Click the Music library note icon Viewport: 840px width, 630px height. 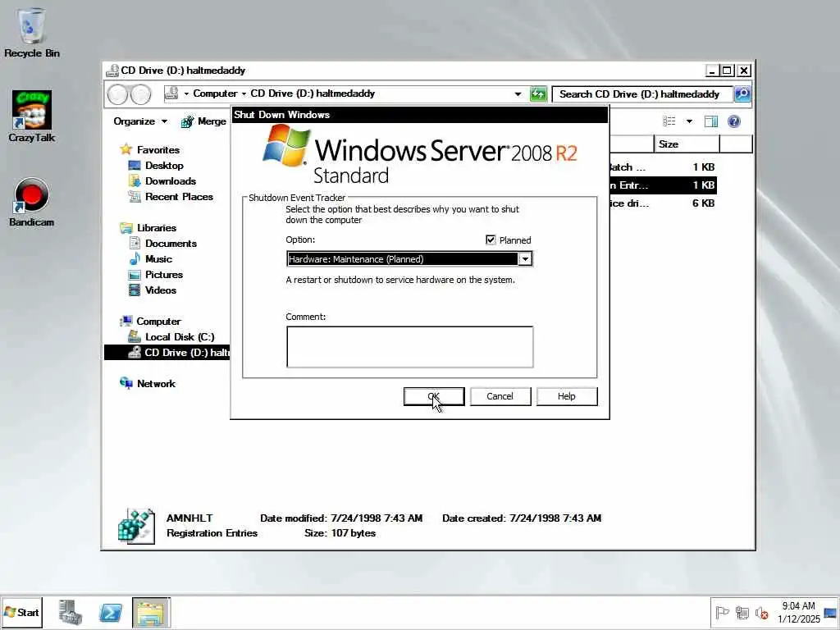(x=135, y=259)
